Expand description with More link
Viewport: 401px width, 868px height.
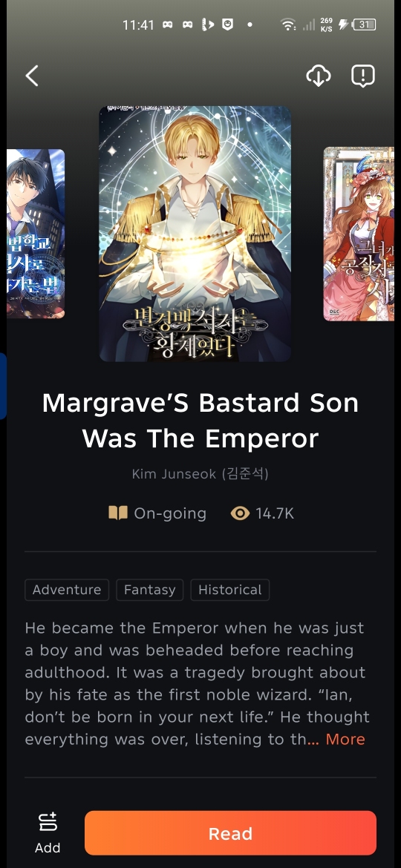(345, 739)
